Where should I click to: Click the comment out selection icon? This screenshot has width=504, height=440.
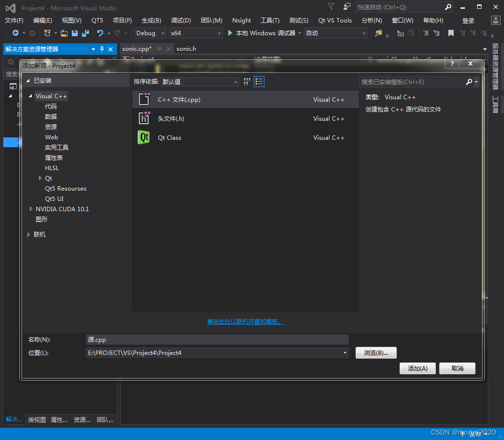click(x=426, y=33)
